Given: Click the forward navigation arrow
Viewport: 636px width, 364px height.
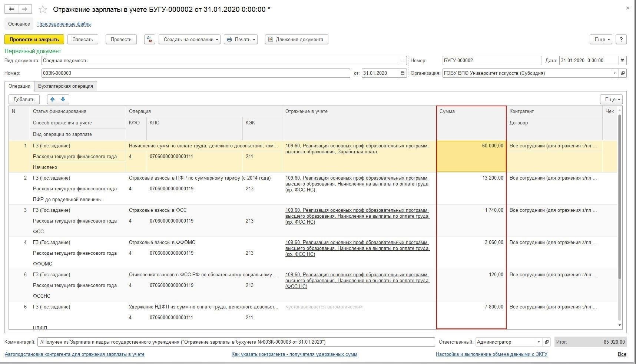Looking at the screenshot, I should (25, 9).
